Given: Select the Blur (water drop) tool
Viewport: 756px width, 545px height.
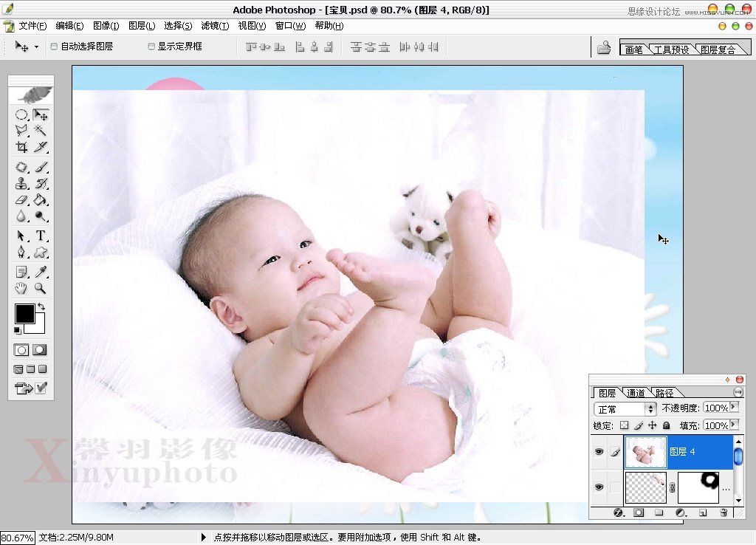Looking at the screenshot, I should pyautogui.click(x=21, y=216).
